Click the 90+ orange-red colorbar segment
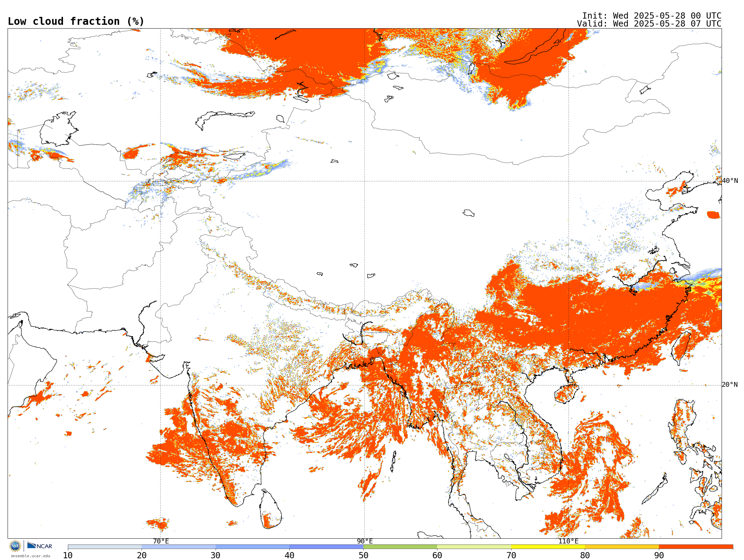The height and width of the screenshot is (560, 744). pos(696,547)
